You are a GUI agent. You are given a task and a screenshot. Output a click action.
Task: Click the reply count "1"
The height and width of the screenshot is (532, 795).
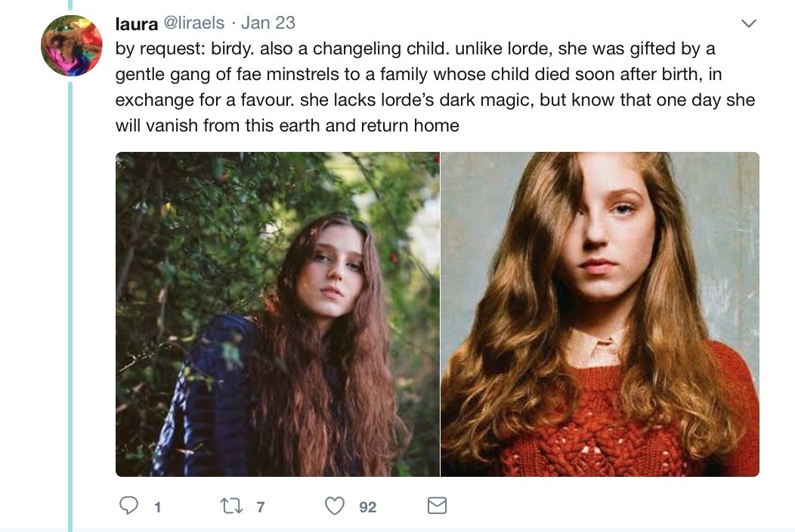[x=157, y=507]
